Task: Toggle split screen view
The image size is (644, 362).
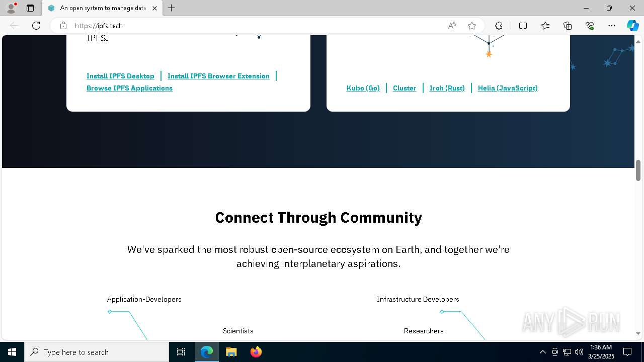Action: (523, 26)
